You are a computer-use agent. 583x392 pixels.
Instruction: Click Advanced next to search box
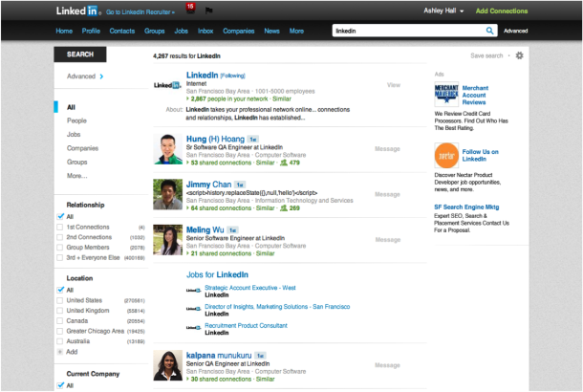516,31
